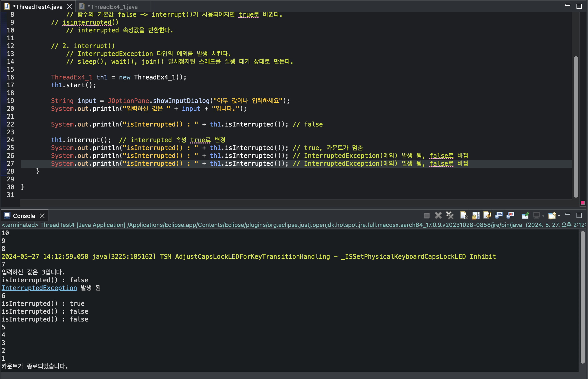
Task: Open the Display Selected Console dropdown arrow
Action: (543, 216)
